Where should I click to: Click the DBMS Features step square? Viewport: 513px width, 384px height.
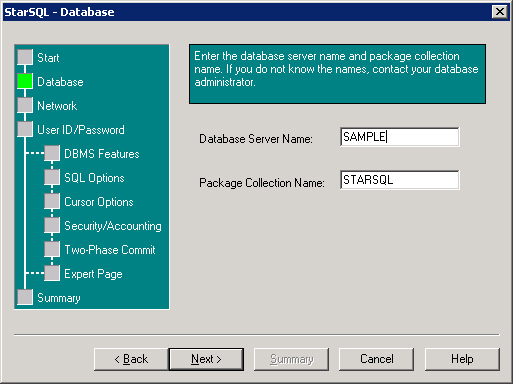52,153
